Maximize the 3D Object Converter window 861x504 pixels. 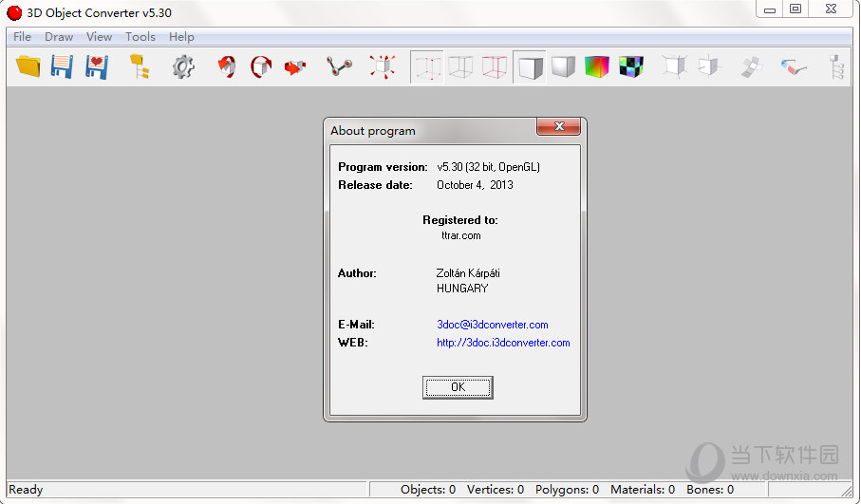795,9
